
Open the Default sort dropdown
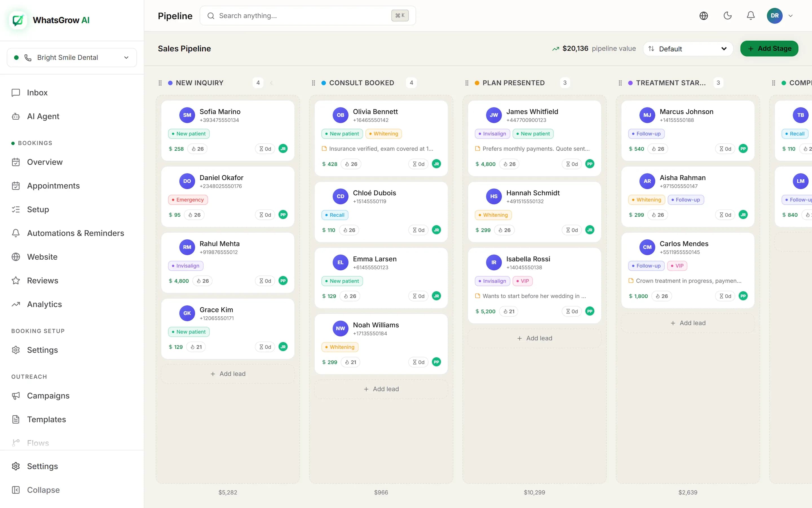[x=688, y=49]
